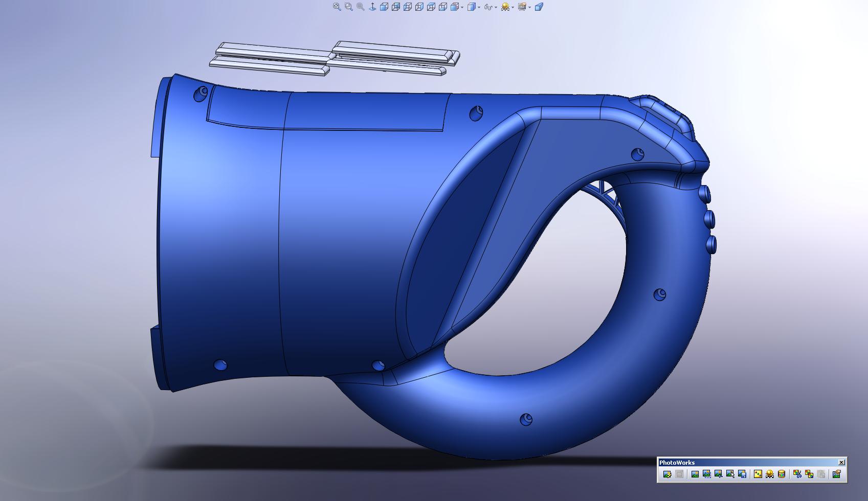Switch to the Top standard view cube
868x501 pixels.
click(x=431, y=7)
